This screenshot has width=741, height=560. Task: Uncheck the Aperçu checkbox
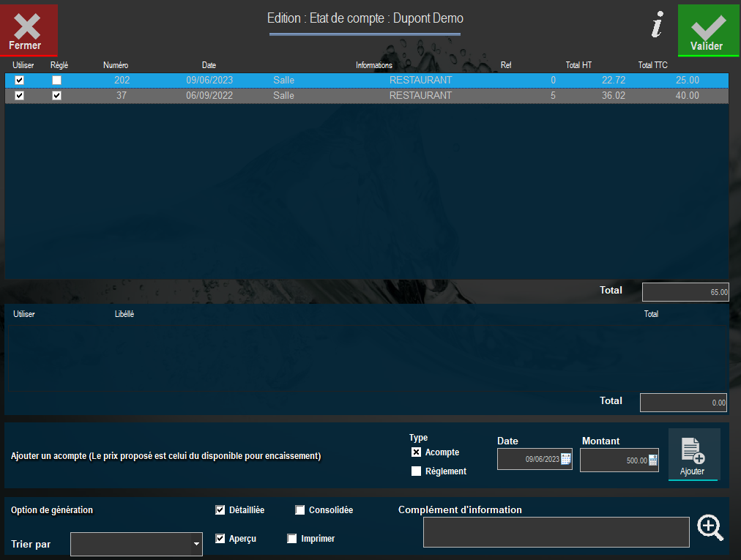point(220,539)
